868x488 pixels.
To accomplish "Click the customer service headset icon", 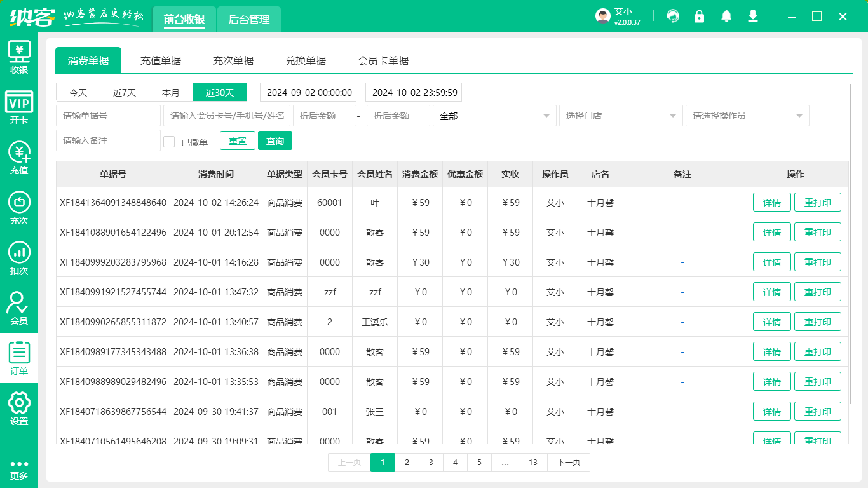I will pyautogui.click(x=672, y=17).
